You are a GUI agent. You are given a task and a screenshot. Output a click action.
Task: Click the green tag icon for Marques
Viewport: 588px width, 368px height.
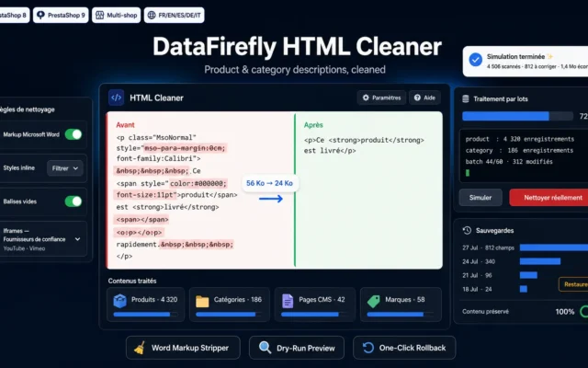[x=374, y=301]
